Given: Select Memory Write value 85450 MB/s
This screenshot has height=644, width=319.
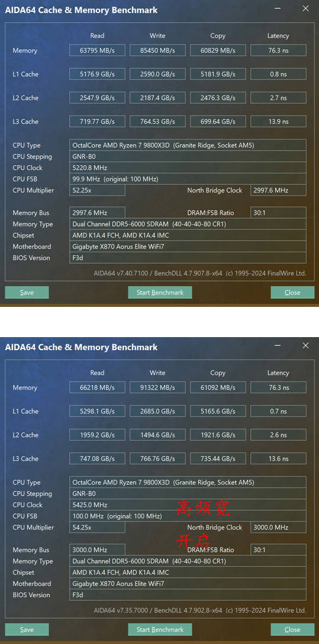Looking at the screenshot, I should [x=157, y=50].
